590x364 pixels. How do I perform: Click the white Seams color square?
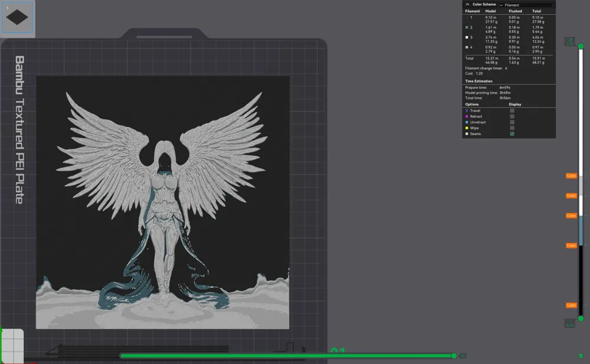coord(467,134)
